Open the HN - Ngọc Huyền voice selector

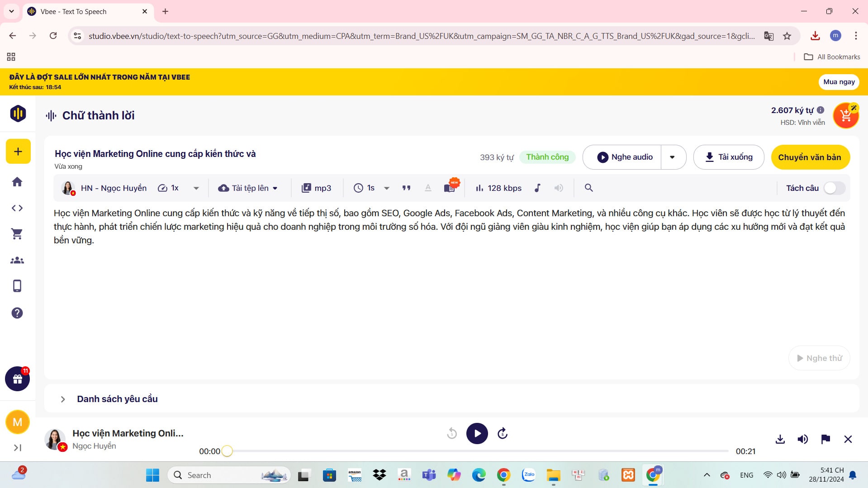click(104, 188)
